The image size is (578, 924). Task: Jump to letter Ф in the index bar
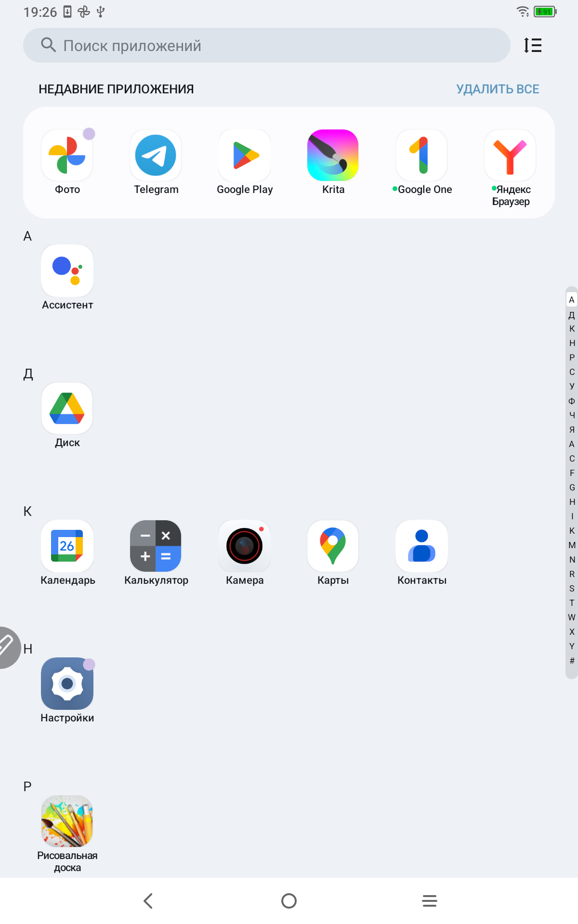572,401
